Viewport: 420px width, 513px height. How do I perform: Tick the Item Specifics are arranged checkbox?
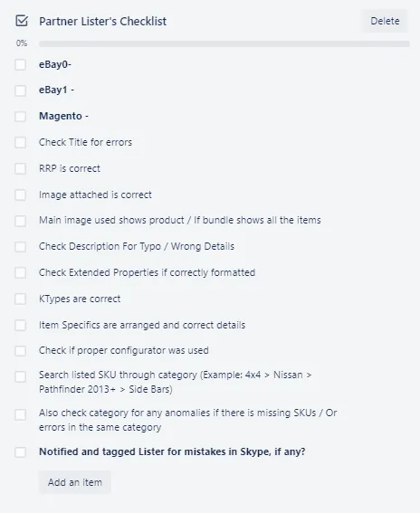point(20,325)
